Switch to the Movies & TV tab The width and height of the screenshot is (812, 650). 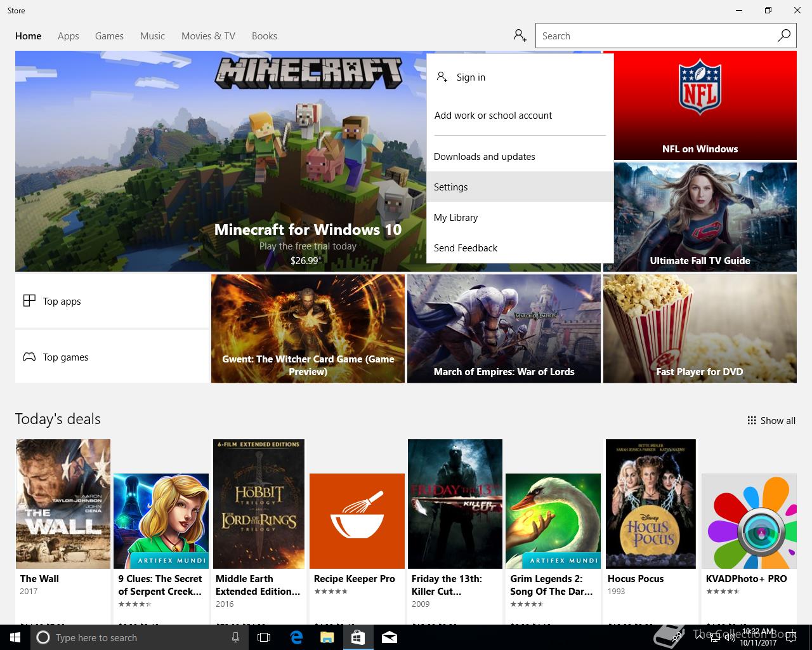[208, 36]
